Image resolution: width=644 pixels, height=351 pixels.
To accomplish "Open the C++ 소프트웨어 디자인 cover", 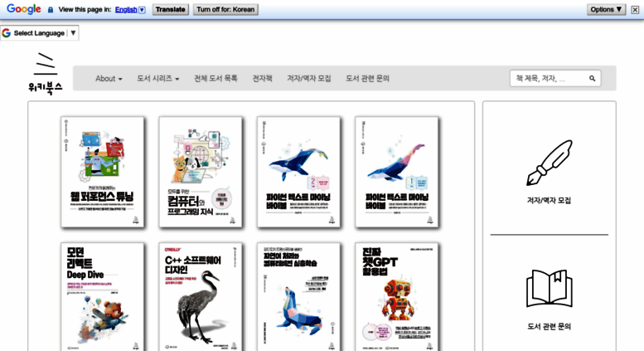I will (x=201, y=297).
